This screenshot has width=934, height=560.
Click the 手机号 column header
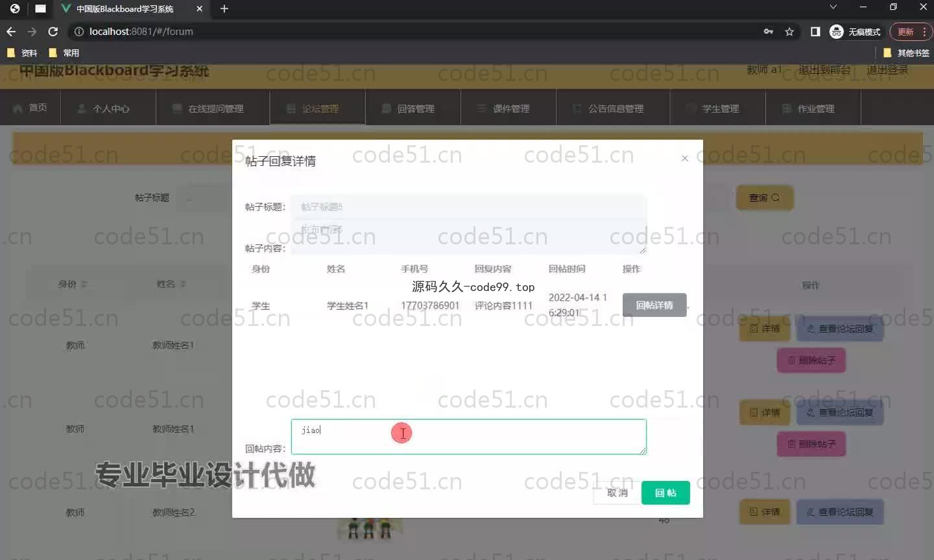coord(414,268)
